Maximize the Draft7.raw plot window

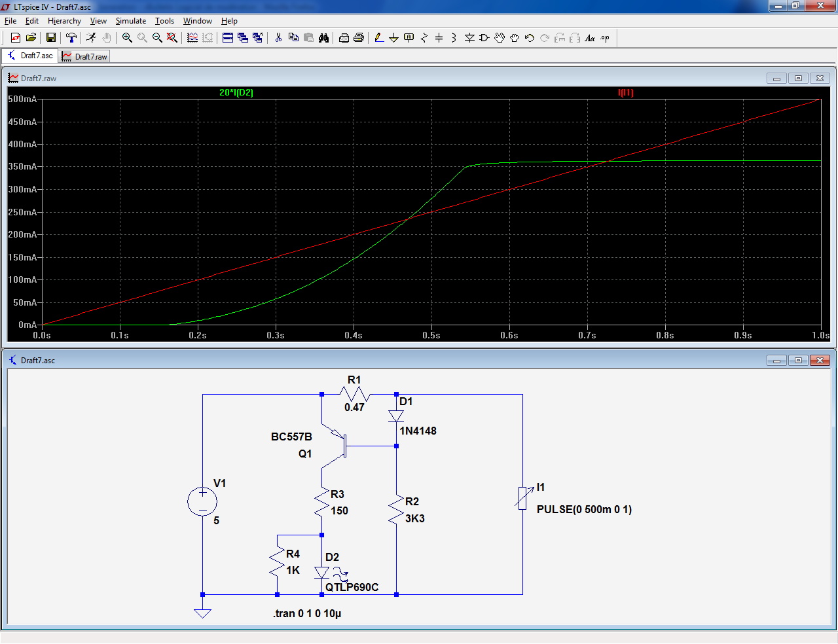point(798,79)
